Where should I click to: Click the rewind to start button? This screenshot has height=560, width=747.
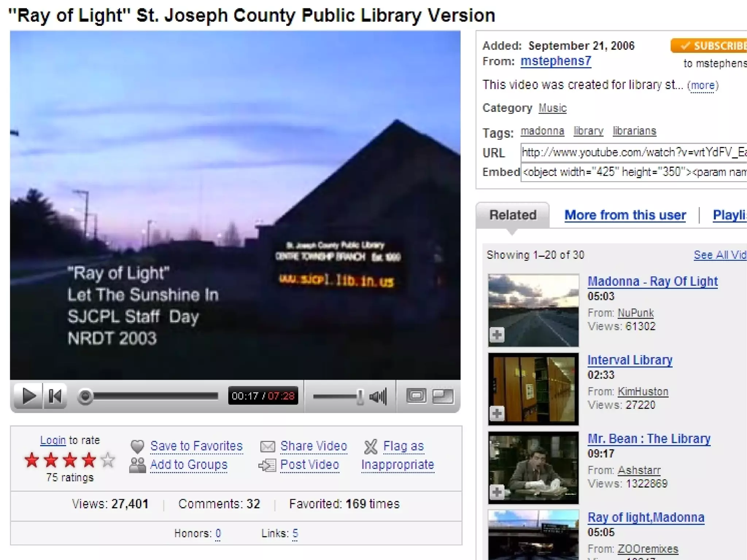pos(55,396)
